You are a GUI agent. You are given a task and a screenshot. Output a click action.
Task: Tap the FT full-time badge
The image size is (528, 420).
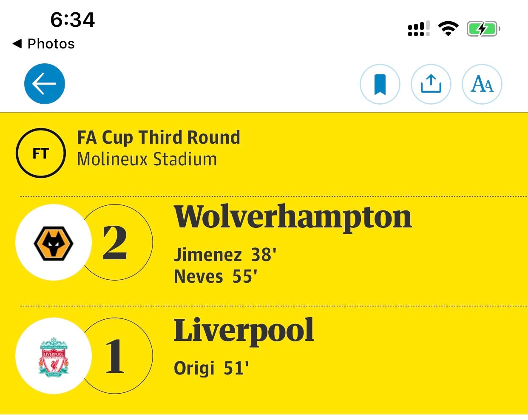pos(41,153)
